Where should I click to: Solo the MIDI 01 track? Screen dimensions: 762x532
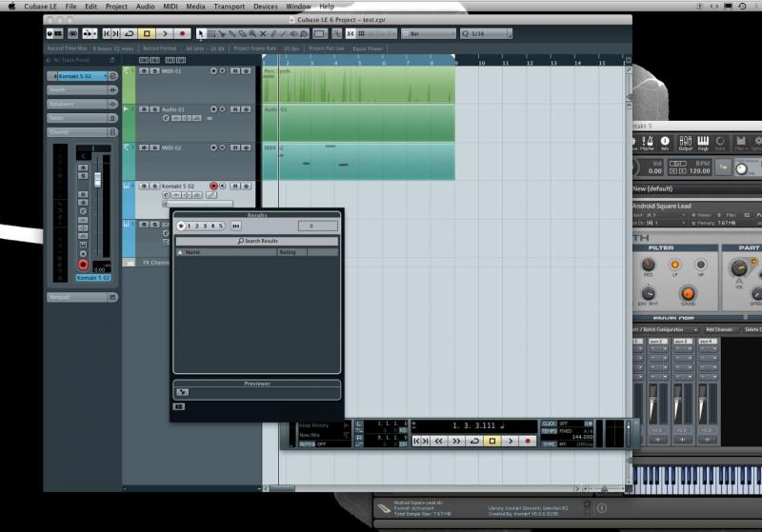coord(154,70)
